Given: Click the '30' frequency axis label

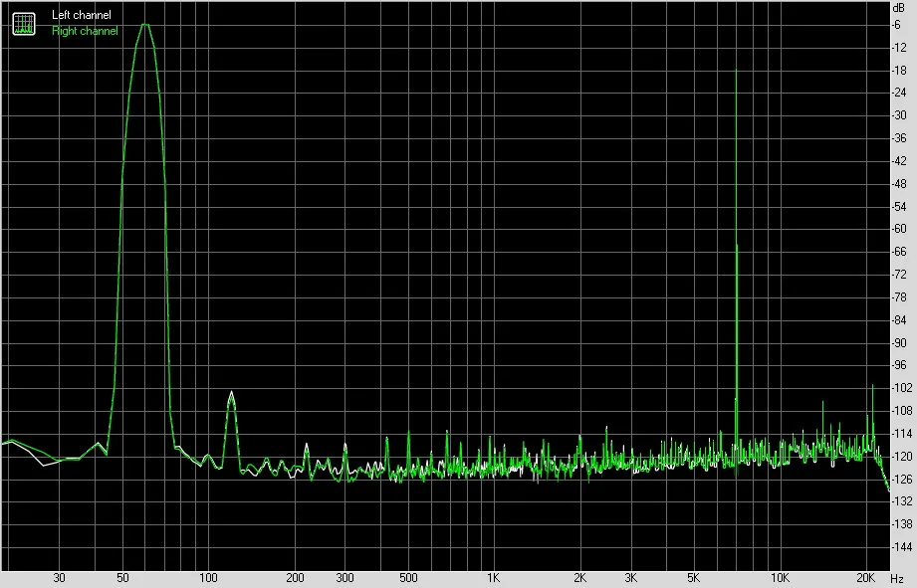Looking at the screenshot, I should click(x=59, y=578).
